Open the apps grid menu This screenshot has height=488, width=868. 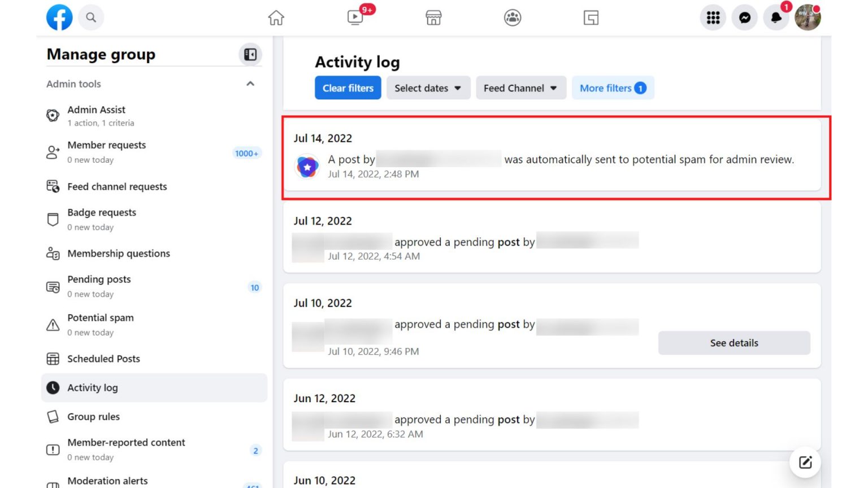point(713,18)
